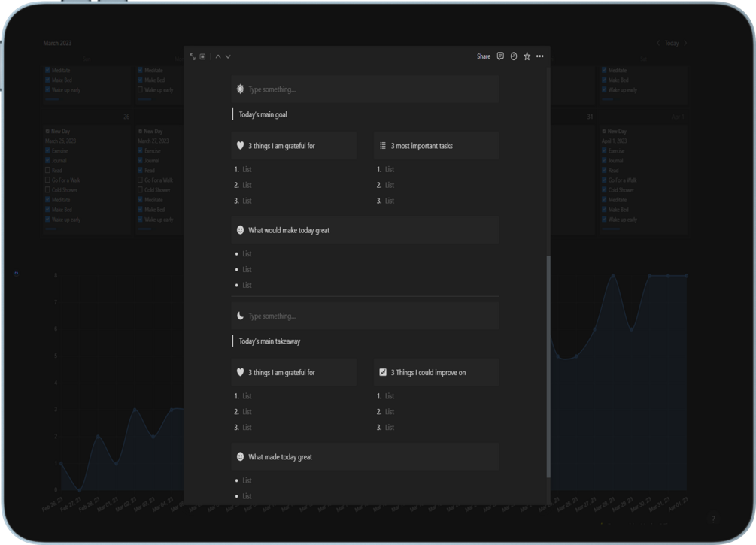Image resolution: width=756 pixels, height=545 pixels.
Task: Toggle Exercise checkbox in March 26 card
Action: pos(47,150)
